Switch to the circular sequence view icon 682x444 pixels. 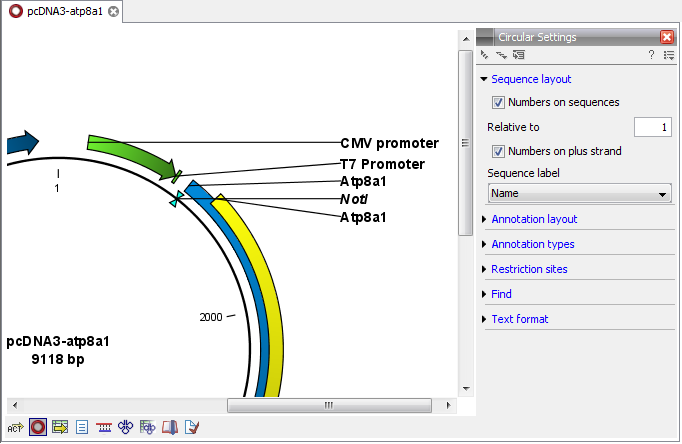[x=38, y=427]
